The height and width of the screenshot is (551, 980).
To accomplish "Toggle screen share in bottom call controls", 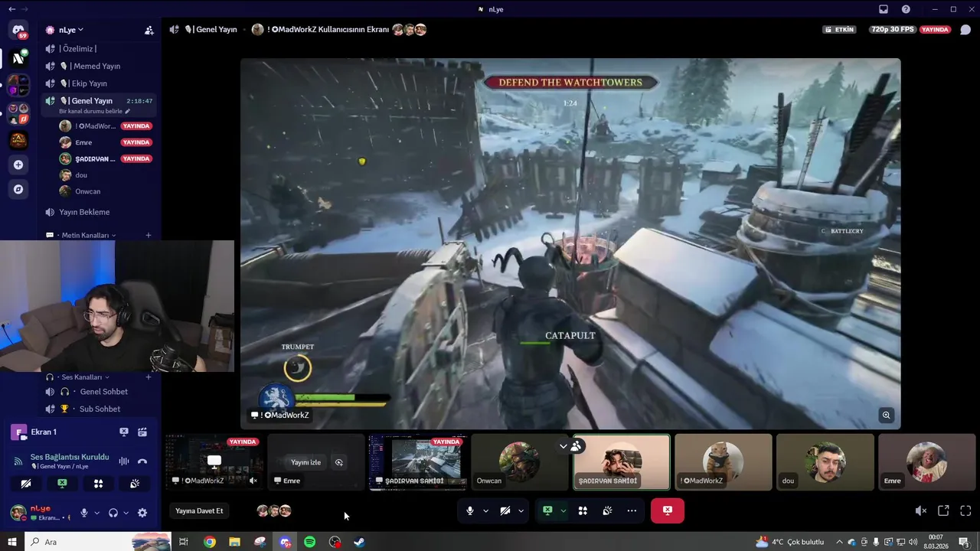I will click(x=547, y=510).
